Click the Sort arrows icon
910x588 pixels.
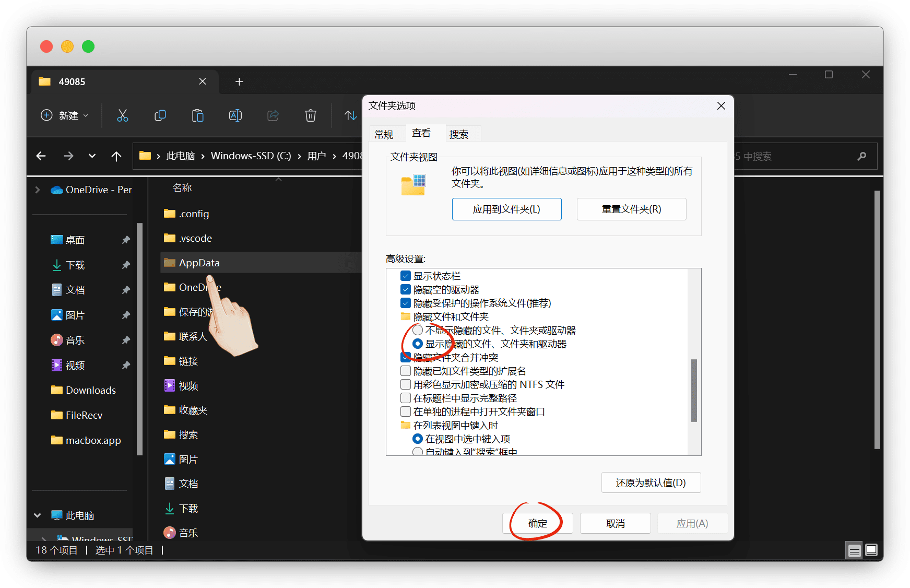pyautogui.click(x=351, y=115)
